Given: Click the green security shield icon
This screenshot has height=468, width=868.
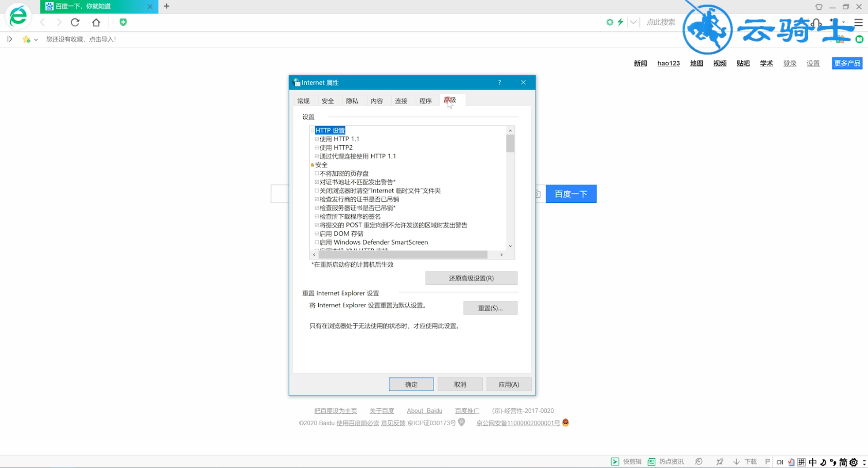Looking at the screenshot, I should (x=123, y=22).
